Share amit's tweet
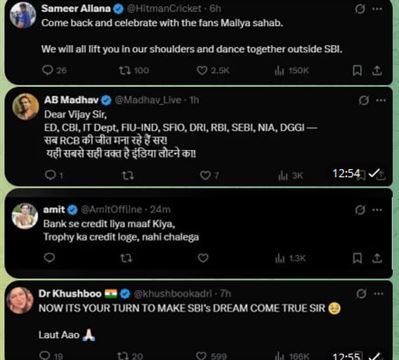 (377, 258)
